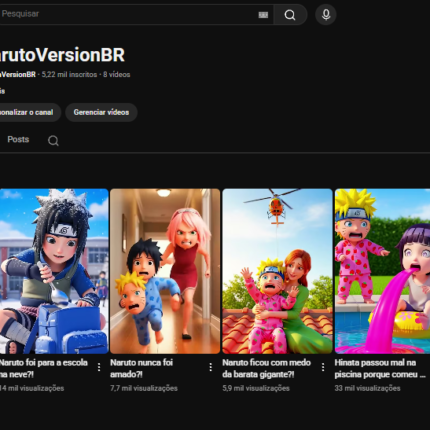Viewport: 430px width, 430px height.
Task: Click Gerenciar vídeos button
Action: [101, 112]
